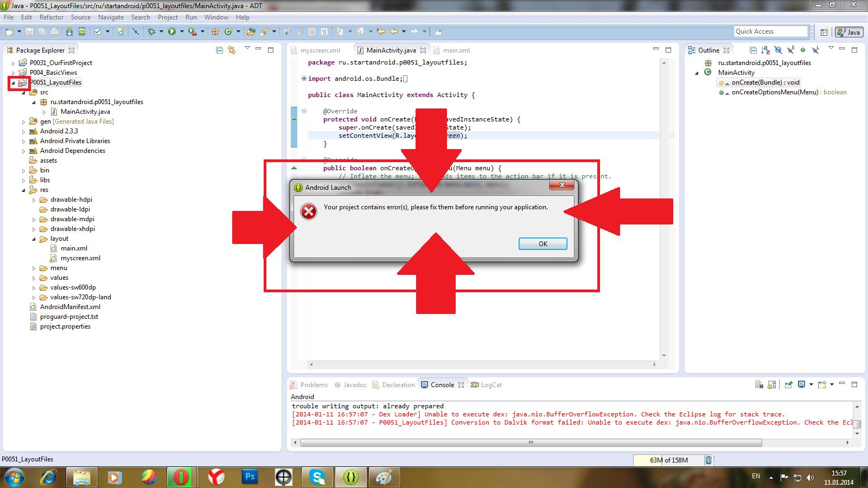Click garbage collector trash icon in status bar
This screenshot has height=488, width=868.
coord(708,460)
